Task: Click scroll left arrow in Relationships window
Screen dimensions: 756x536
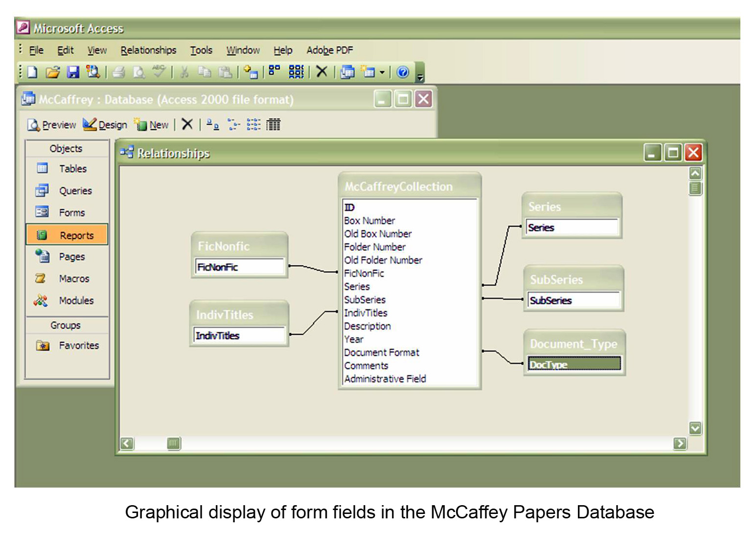Action: 127,443
